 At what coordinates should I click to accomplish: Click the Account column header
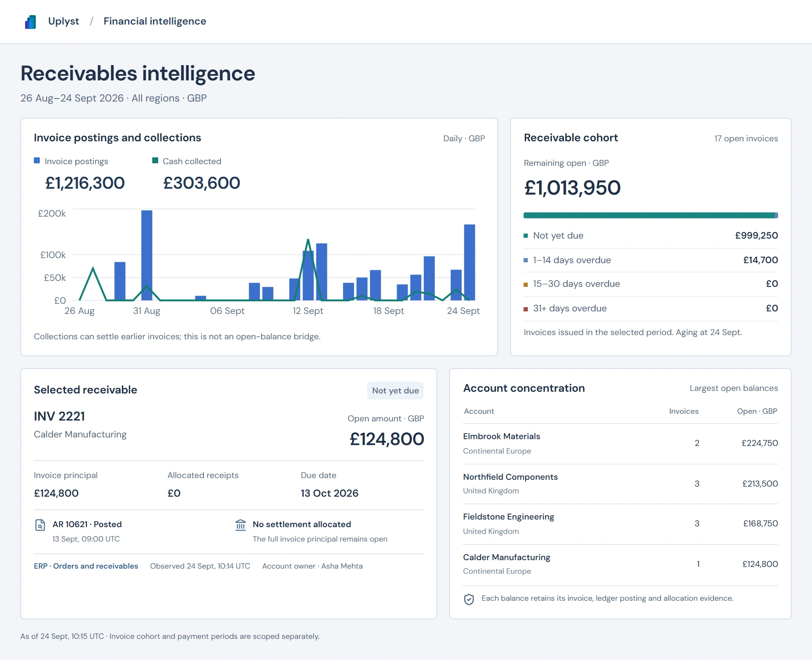pos(479,411)
